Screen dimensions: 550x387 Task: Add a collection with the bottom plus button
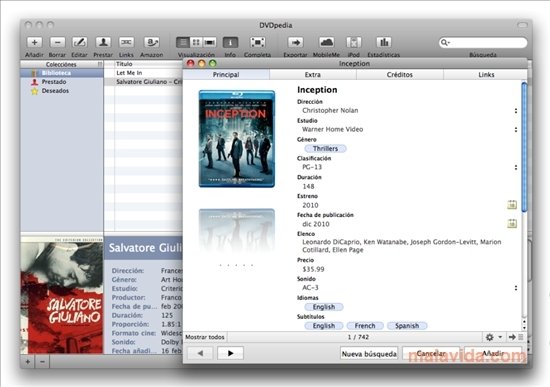[x=28, y=361]
